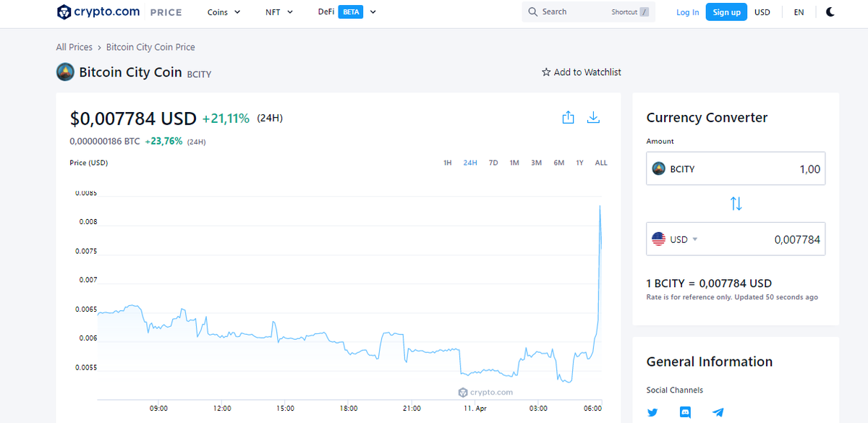The image size is (868, 423).
Task: Click the Currency Converter heading
Action: tap(707, 118)
